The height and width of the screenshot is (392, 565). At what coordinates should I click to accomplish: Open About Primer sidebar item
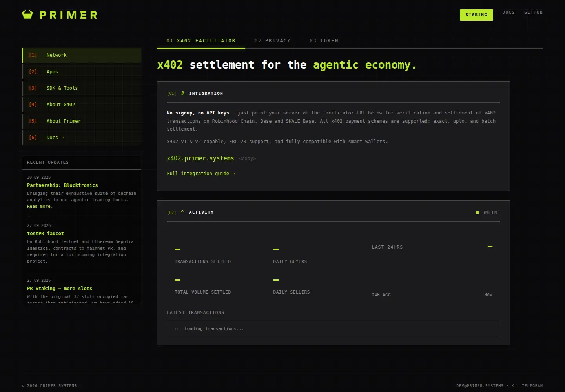point(82,121)
